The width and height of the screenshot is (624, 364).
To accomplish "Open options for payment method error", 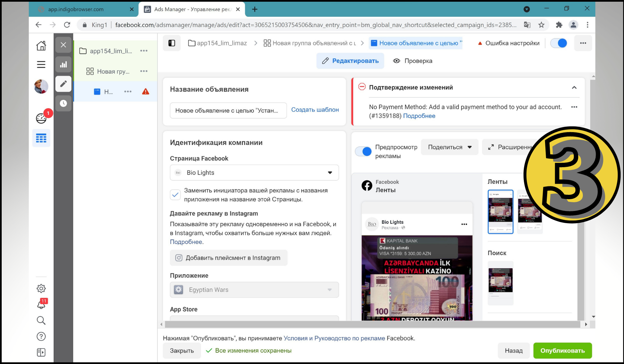I will [574, 107].
